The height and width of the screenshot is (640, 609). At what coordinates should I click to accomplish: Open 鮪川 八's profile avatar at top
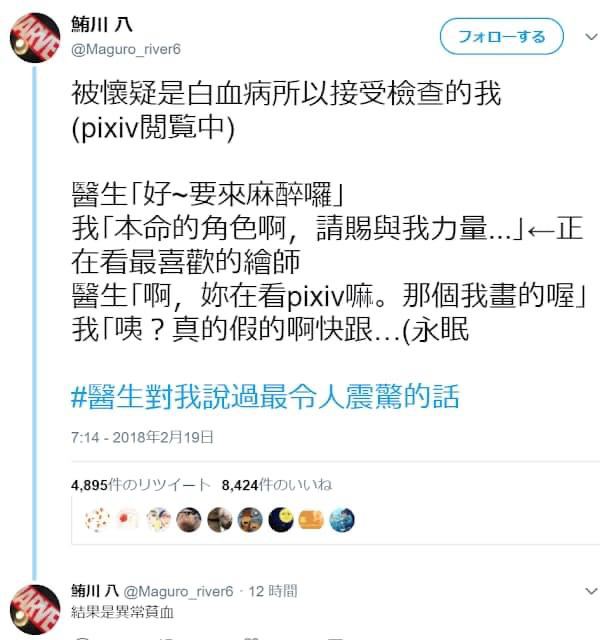click(35, 38)
